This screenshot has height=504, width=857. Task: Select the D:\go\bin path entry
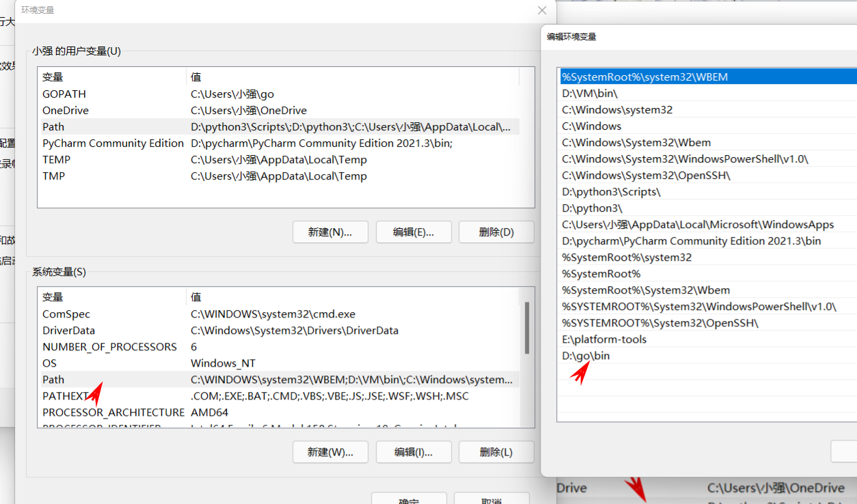(x=708, y=356)
